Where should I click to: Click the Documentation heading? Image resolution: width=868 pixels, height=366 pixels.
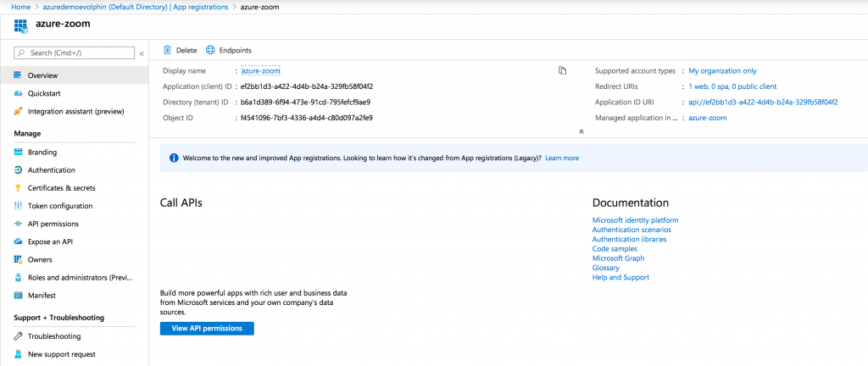click(x=631, y=202)
